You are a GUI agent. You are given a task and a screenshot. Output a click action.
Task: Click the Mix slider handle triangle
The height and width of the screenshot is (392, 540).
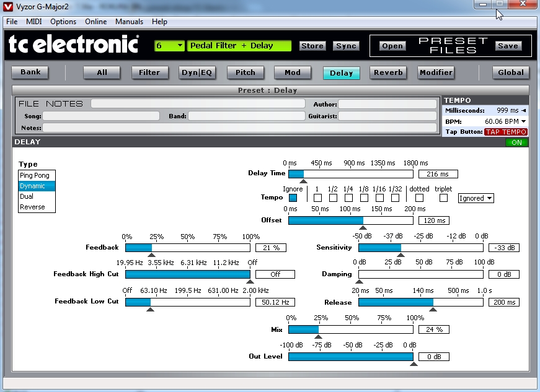pos(318,337)
